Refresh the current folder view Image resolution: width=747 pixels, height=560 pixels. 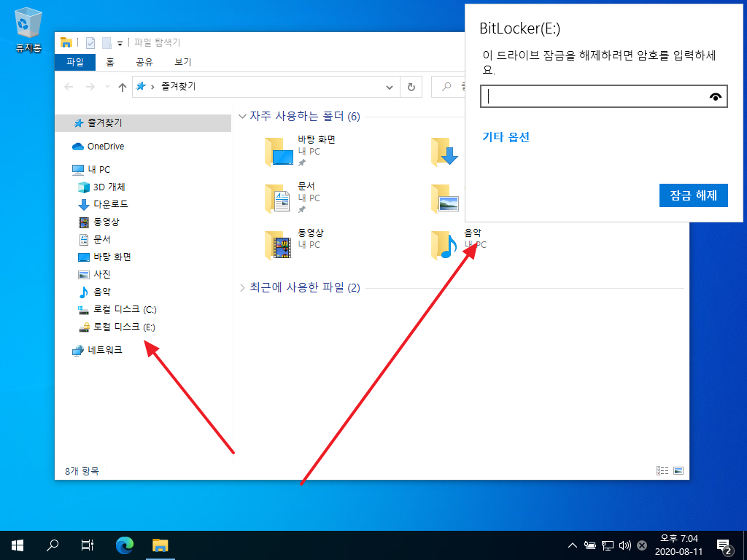tap(411, 87)
